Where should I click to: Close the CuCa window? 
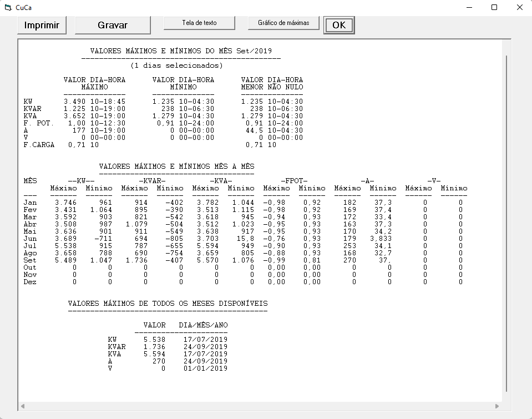[x=519, y=7]
